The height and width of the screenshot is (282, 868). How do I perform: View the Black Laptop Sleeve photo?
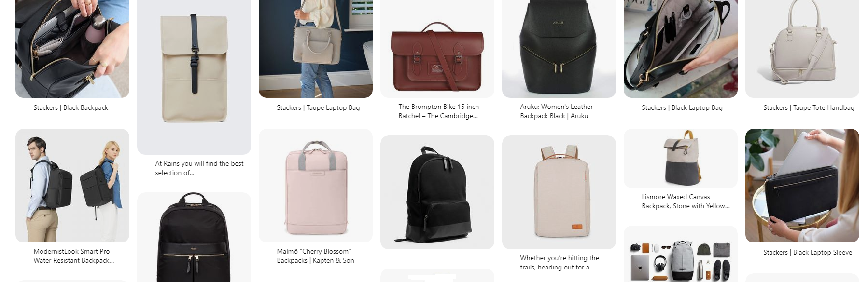802,186
